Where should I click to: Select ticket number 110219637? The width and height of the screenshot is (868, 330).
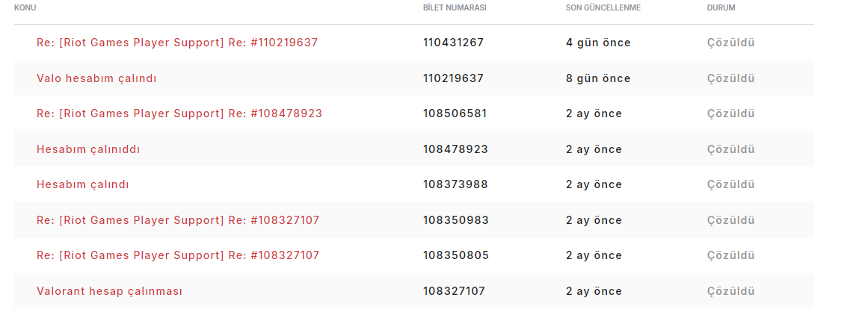point(453,78)
